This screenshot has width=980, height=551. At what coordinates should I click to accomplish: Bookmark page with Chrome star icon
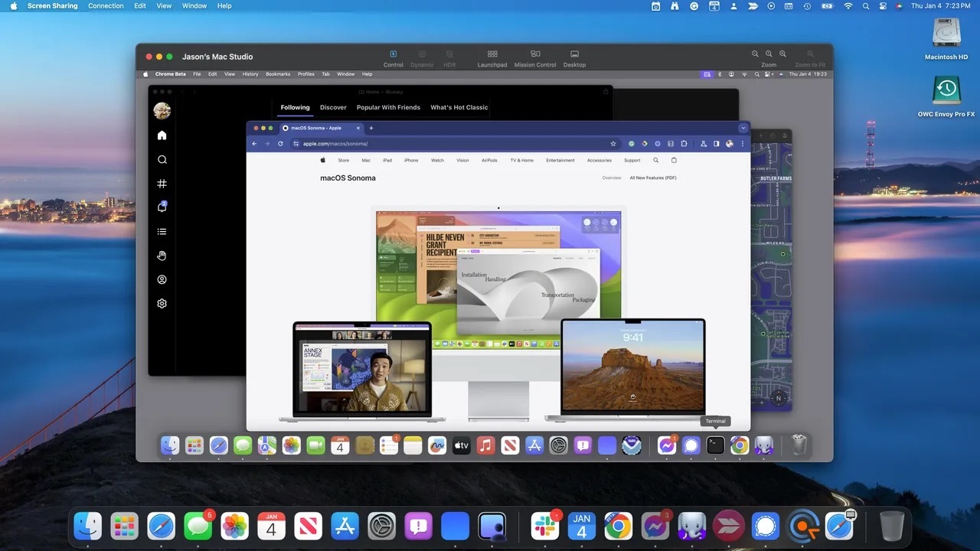point(613,144)
